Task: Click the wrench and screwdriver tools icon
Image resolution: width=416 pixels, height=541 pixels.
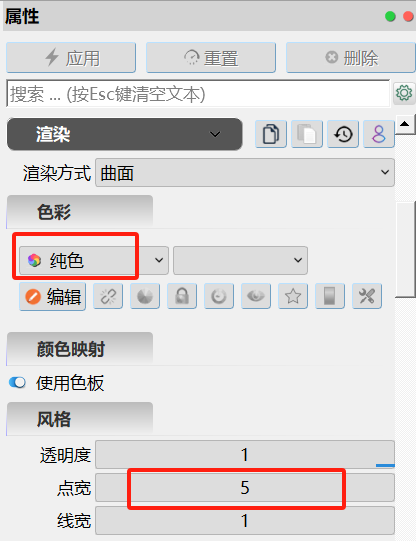Action: tap(367, 296)
